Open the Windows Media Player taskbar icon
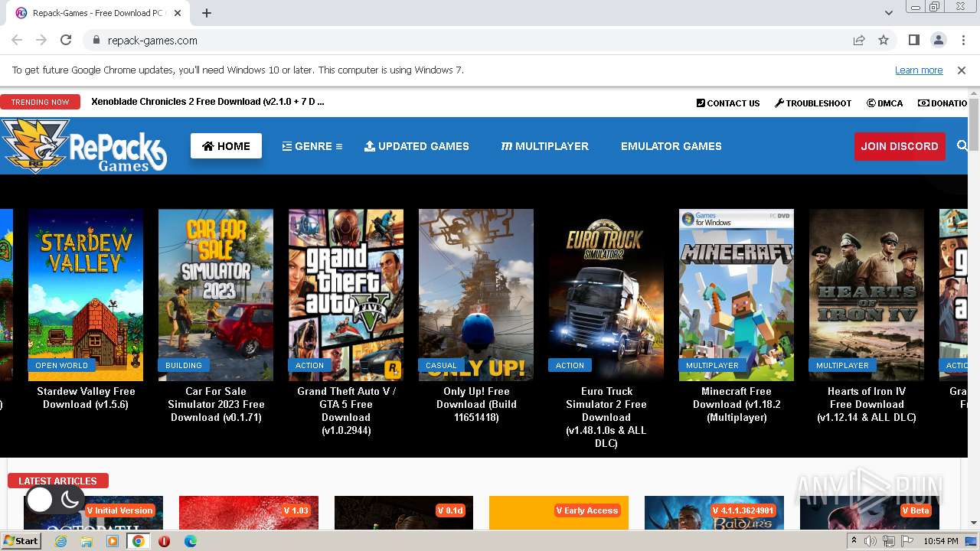980x551 pixels. 113,541
